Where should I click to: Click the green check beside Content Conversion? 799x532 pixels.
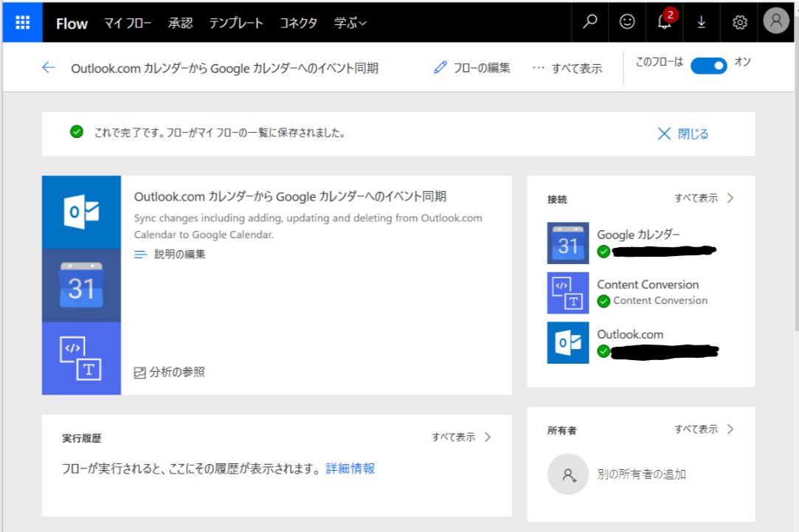(603, 301)
